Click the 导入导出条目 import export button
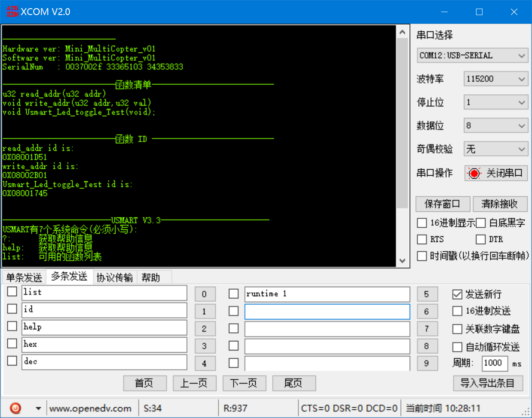Viewport: 532px width, 418px height. click(488, 383)
